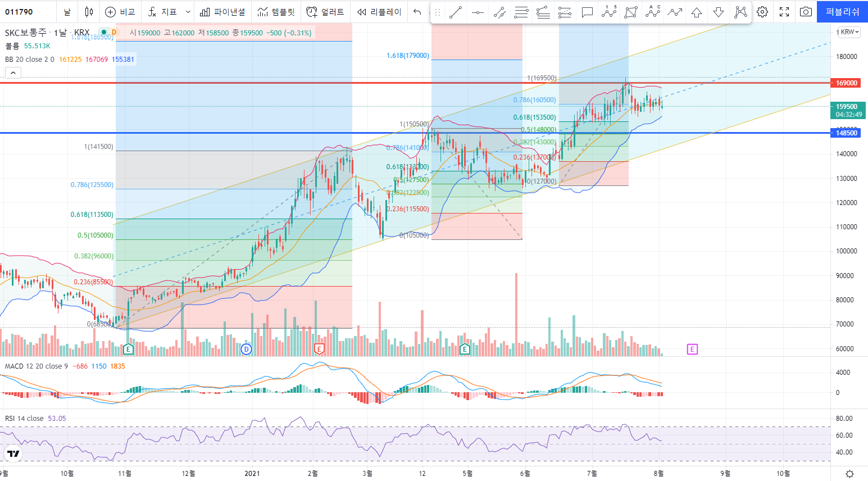The height and width of the screenshot is (481, 868).
Task: Click the green E marker near 5월
Action: point(465,350)
